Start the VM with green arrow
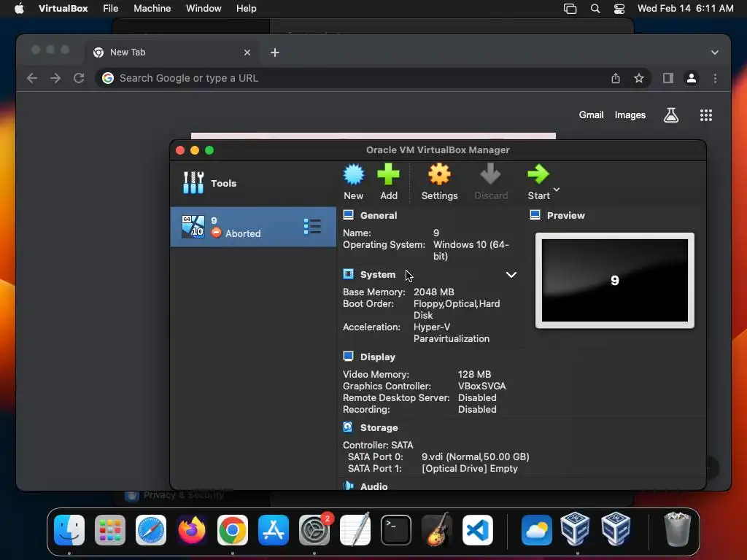This screenshot has width=747, height=560. [x=538, y=175]
